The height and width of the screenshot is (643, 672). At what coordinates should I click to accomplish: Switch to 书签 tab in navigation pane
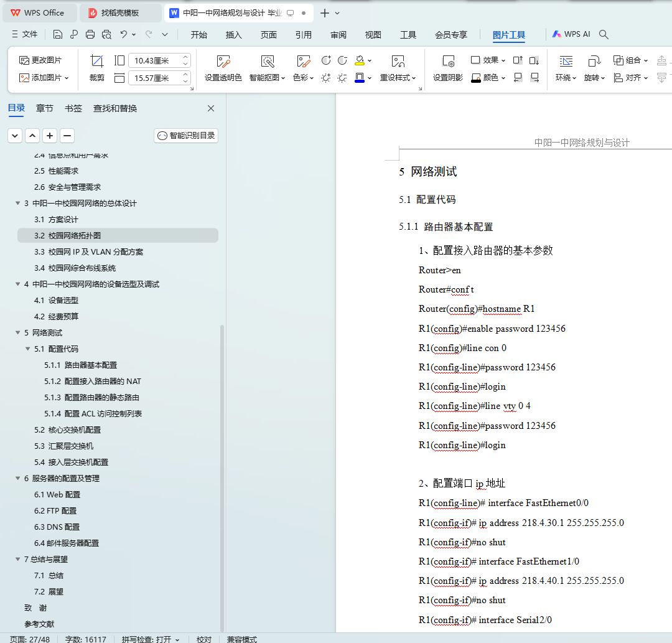tap(73, 108)
